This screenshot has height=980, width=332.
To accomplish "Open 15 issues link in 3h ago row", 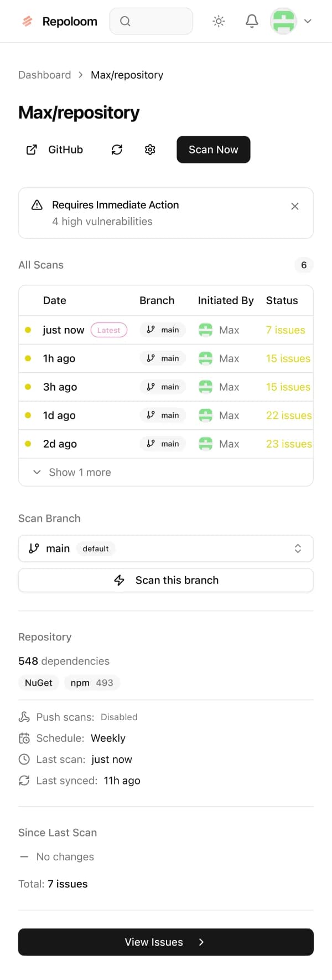I will tap(288, 387).
